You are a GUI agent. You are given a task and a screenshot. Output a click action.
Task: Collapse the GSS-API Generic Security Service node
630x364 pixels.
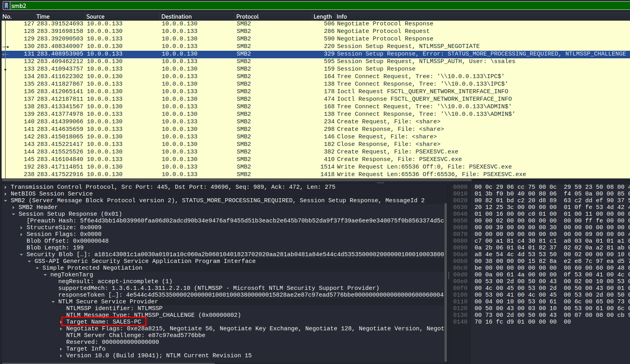click(x=29, y=261)
